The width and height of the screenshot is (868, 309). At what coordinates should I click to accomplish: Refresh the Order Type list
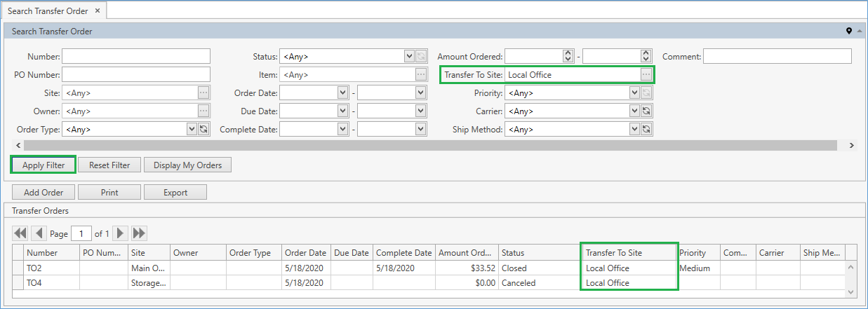[203, 129]
